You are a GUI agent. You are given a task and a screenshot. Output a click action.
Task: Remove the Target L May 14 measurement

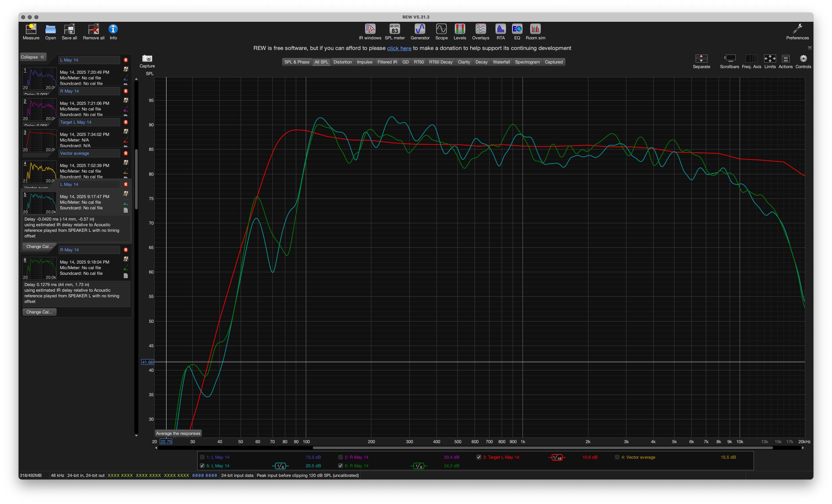tap(126, 122)
